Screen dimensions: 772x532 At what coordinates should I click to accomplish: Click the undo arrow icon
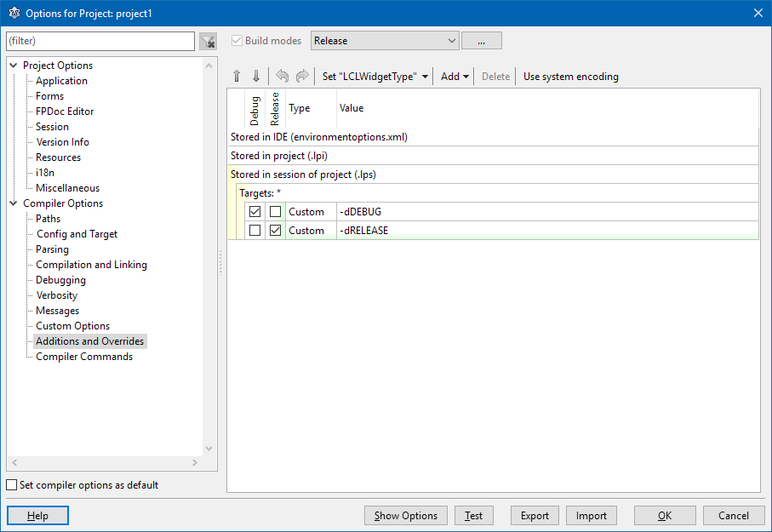click(283, 77)
